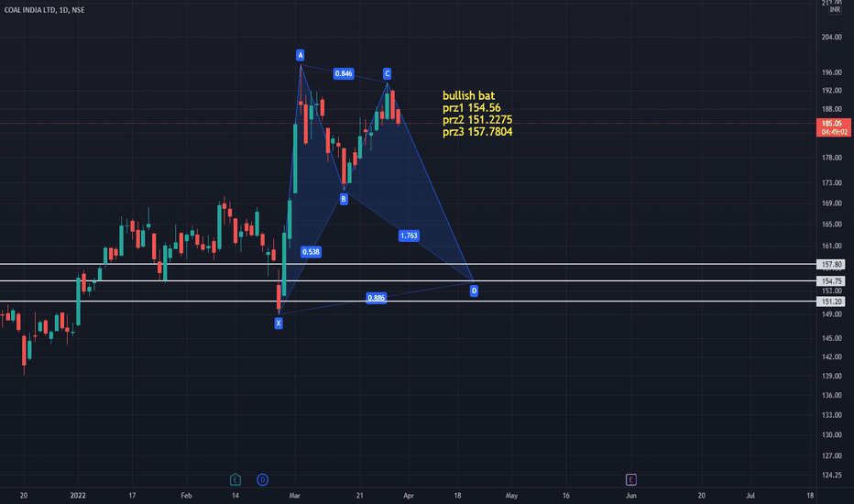Click the Feb date axis label
The width and height of the screenshot is (854, 504).
[186, 495]
